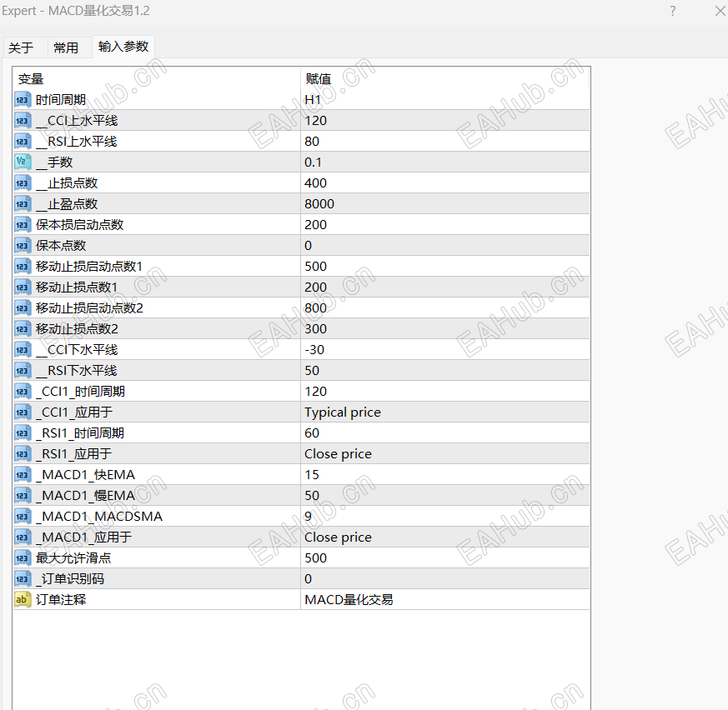
Task: Click the icon beside 移动止损启动点数1
Action: tap(23, 267)
